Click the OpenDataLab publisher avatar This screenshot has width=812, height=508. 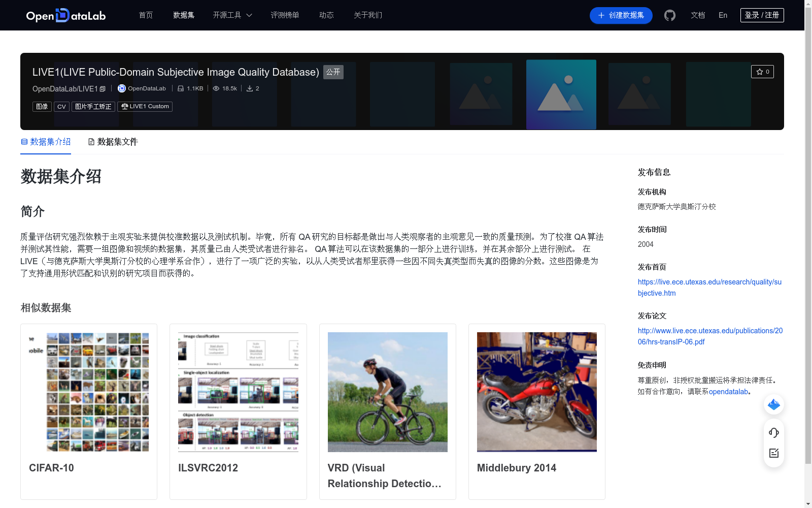click(122, 88)
